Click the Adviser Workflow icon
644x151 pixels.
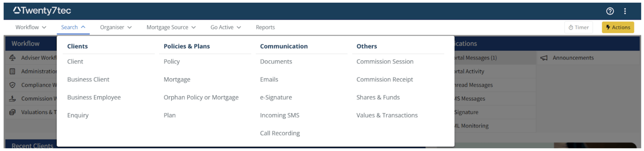pyautogui.click(x=12, y=58)
